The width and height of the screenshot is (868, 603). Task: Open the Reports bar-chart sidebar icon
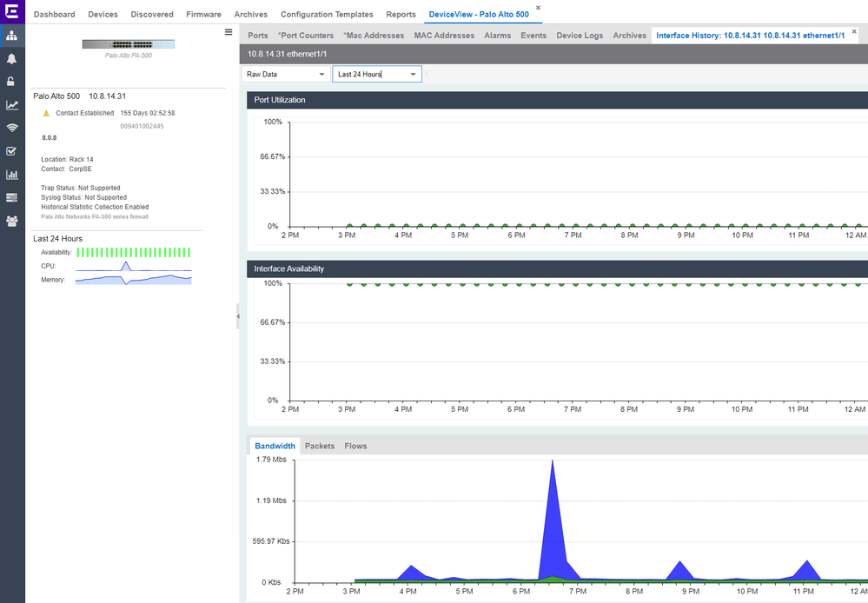[11, 175]
